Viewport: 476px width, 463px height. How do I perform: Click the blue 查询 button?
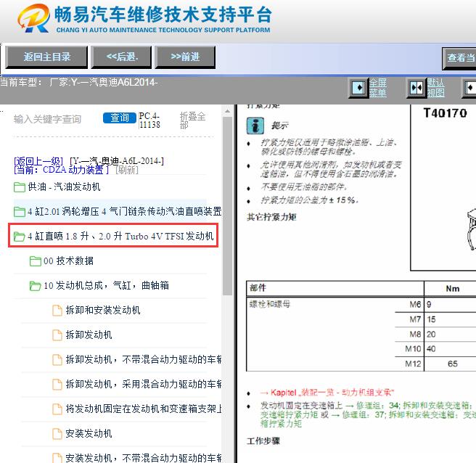[x=120, y=118]
